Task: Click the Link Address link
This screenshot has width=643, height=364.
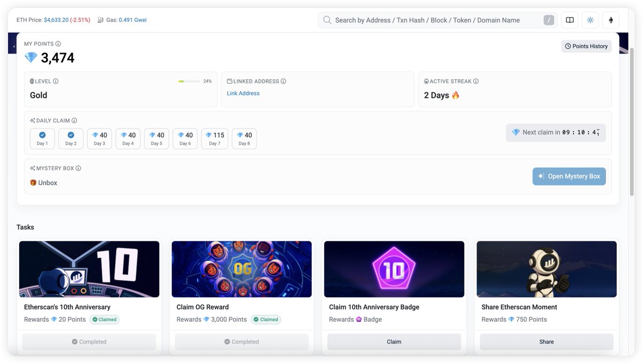Action: coord(243,93)
